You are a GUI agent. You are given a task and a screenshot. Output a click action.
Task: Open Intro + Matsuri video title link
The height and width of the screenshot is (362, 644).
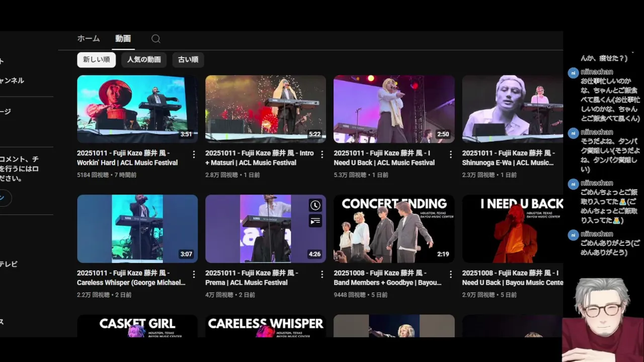tap(260, 158)
